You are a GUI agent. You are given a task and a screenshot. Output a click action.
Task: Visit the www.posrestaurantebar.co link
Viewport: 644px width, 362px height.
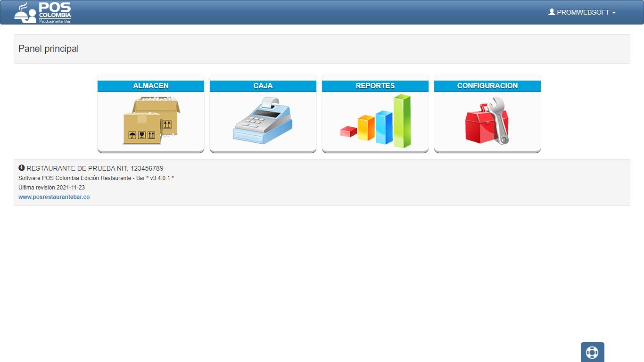[x=54, y=197]
